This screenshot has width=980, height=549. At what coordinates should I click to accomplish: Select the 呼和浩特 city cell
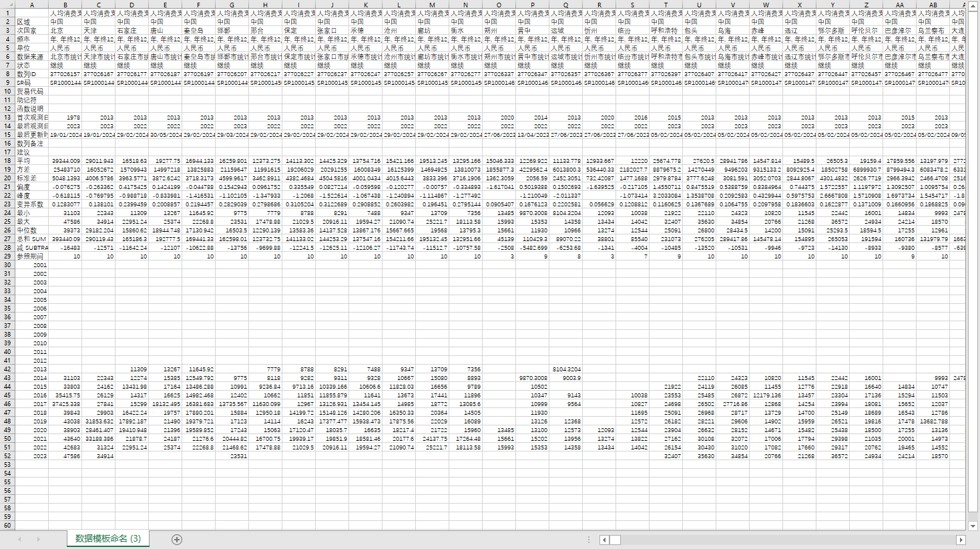coord(666,31)
